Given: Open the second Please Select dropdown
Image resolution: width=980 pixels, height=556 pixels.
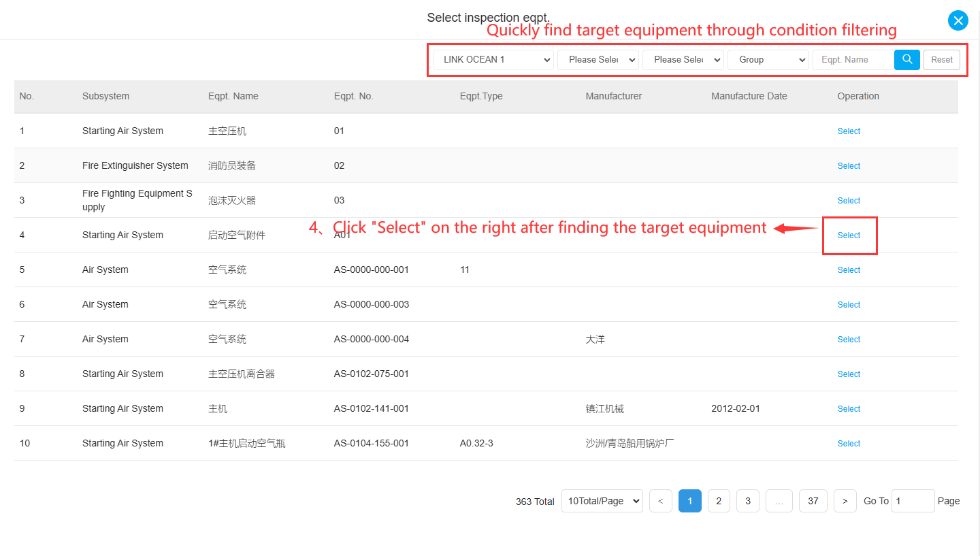Looking at the screenshot, I should [683, 60].
